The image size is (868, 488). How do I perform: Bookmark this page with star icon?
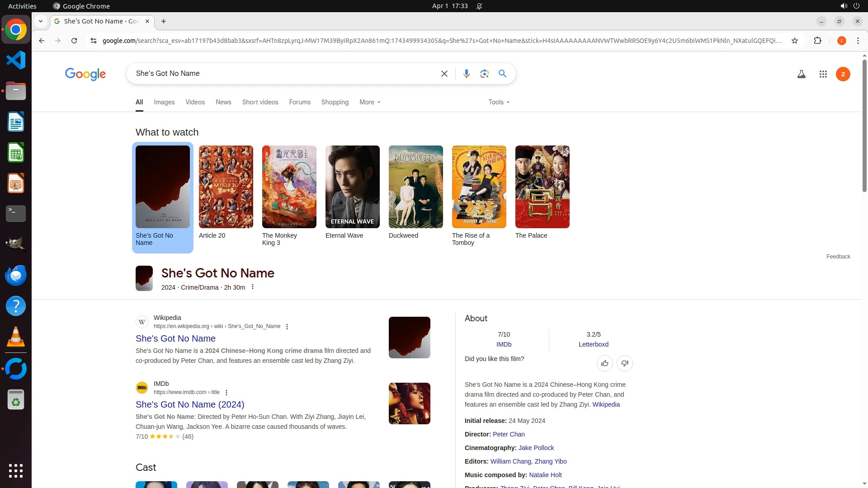[x=795, y=41]
